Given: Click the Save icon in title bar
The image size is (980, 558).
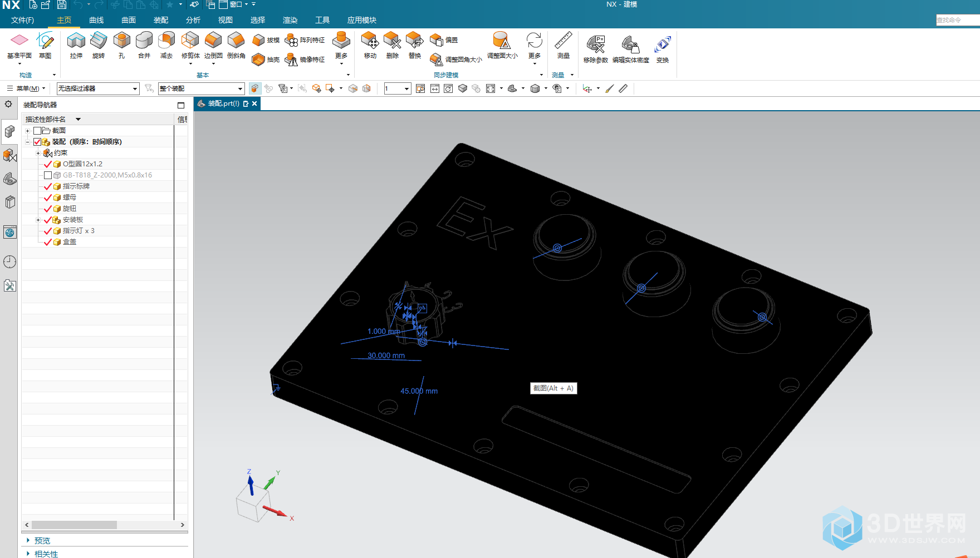Looking at the screenshot, I should tap(62, 4).
